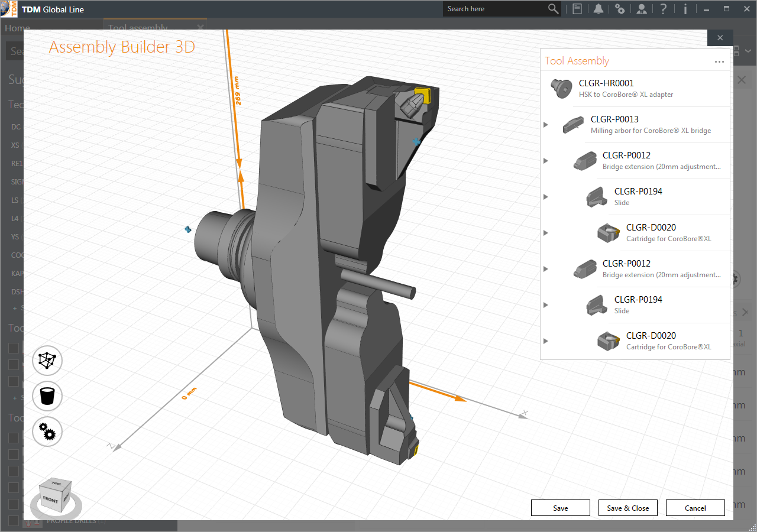Expand the last CLGR-D0020 cartridge item
Viewport: 757px width, 532px height.
[x=546, y=341]
